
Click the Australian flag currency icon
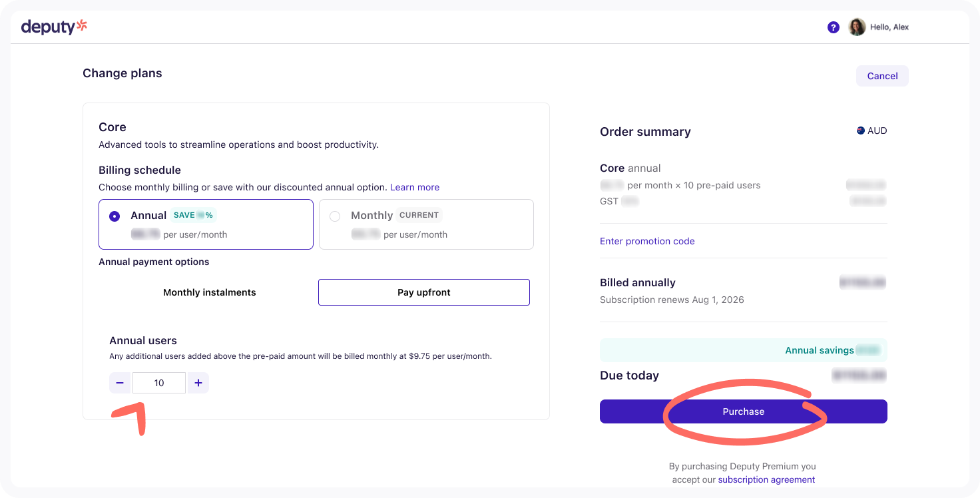(x=860, y=130)
